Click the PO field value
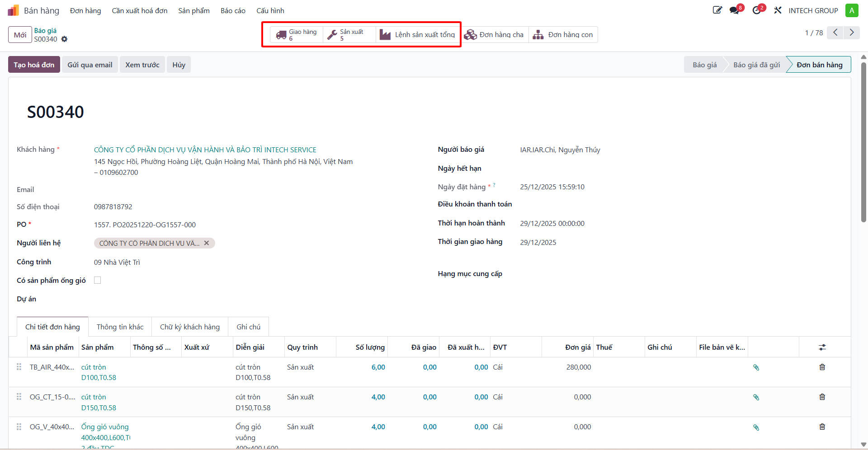This screenshot has height=450, width=868. [145, 225]
